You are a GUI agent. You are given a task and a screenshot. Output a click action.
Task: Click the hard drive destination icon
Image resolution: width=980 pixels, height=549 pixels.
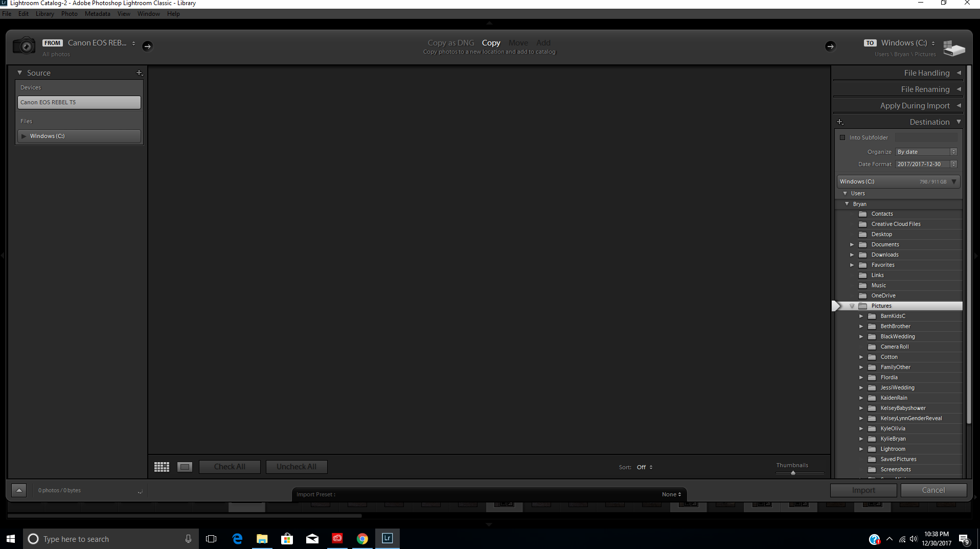(x=954, y=48)
